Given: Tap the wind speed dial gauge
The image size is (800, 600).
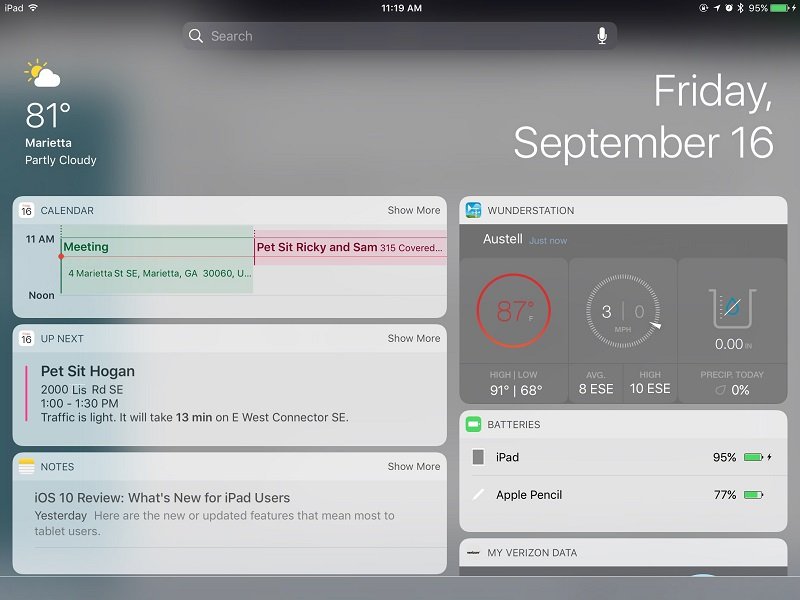Looking at the screenshot, I should pyautogui.click(x=623, y=311).
